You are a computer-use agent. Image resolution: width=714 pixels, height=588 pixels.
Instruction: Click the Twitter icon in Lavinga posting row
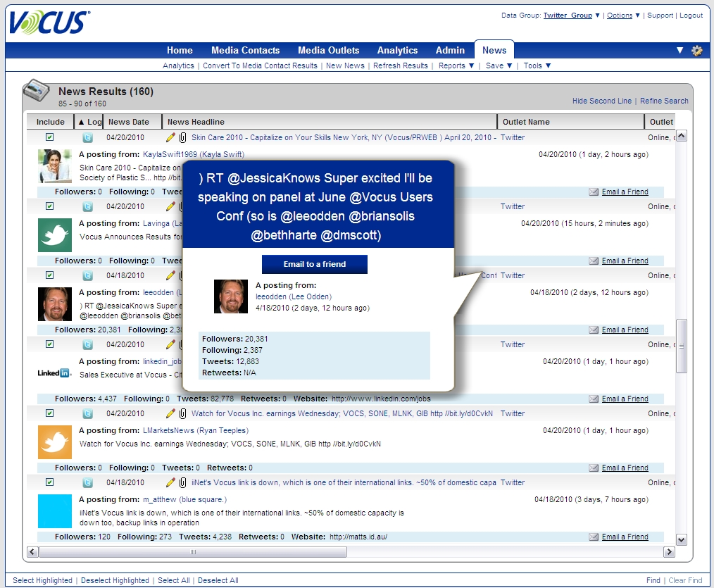pos(88,207)
